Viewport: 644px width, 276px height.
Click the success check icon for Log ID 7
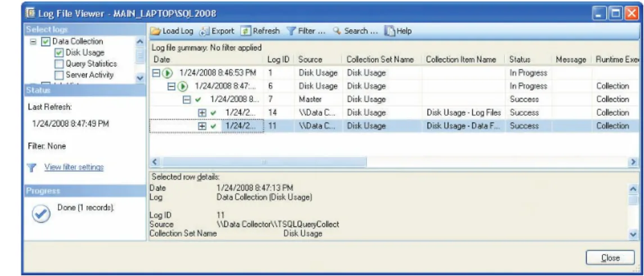(x=198, y=99)
